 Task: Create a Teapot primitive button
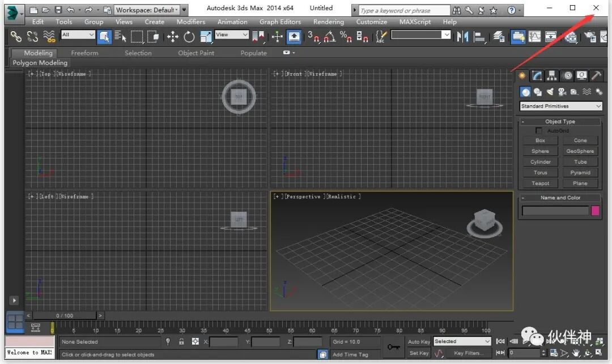[540, 183]
